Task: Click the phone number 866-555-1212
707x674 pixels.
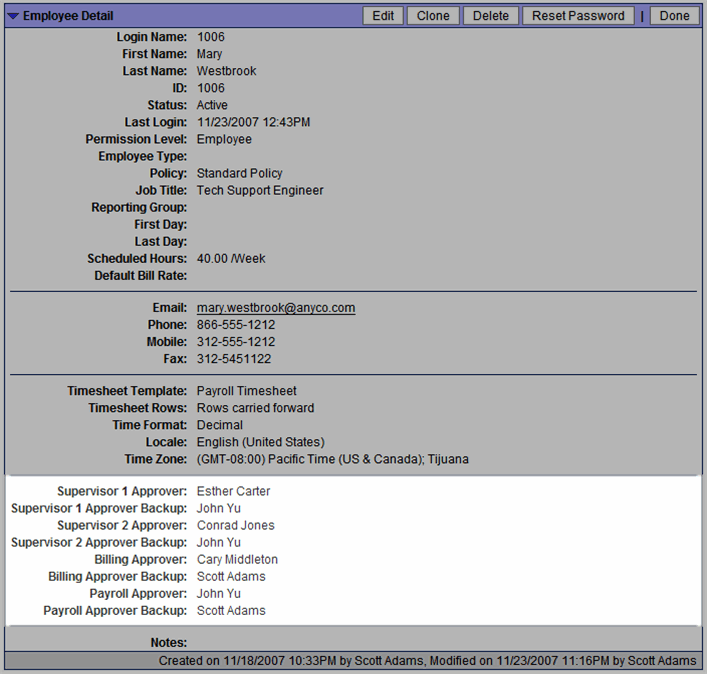Action: point(235,325)
